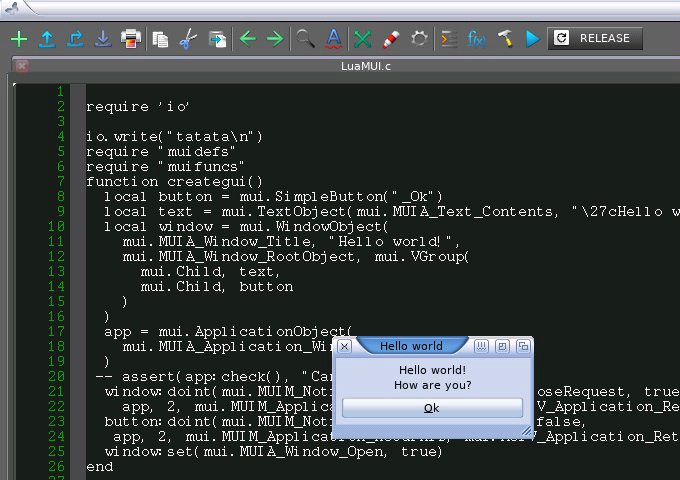Click the fx functions icon
680x480 pixels.
[x=477, y=39]
